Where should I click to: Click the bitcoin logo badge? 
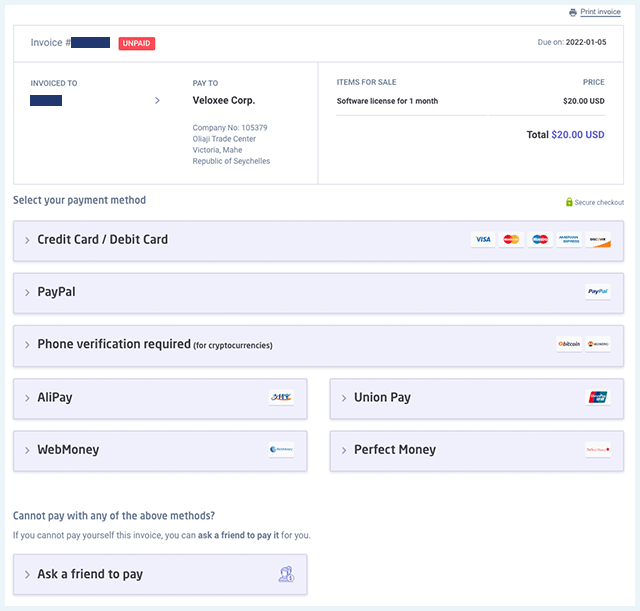click(x=569, y=344)
